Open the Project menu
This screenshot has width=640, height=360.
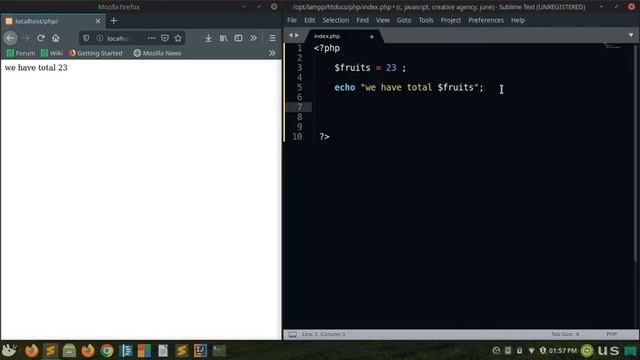pos(451,20)
